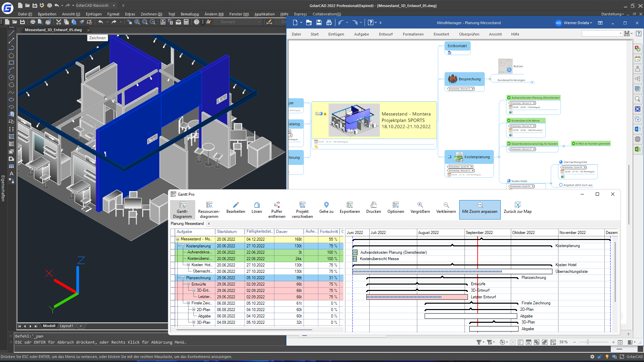The height and width of the screenshot is (362, 644).
Task: Click the Bearbeiten pencil icon in Gantt Pro
Action: coord(235,205)
